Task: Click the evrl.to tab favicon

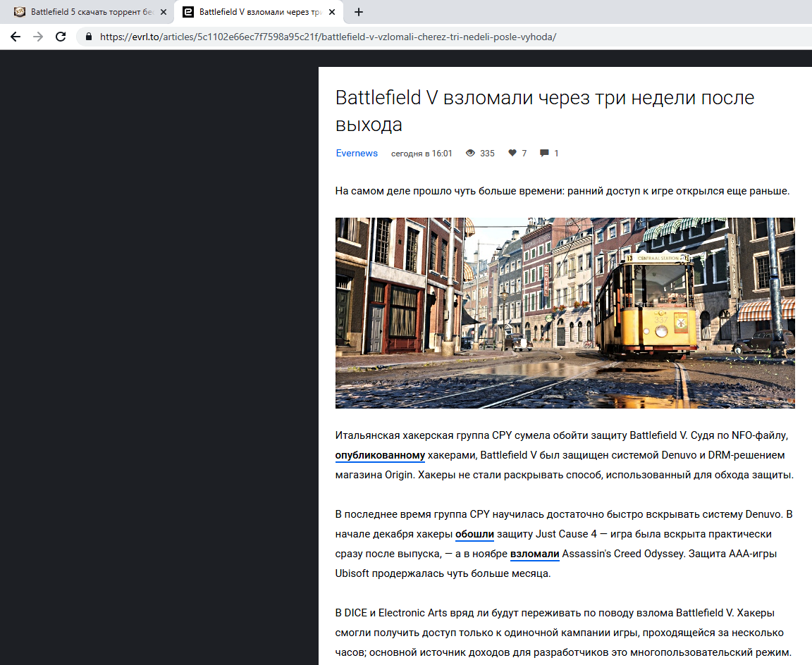Action: click(x=188, y=12)
